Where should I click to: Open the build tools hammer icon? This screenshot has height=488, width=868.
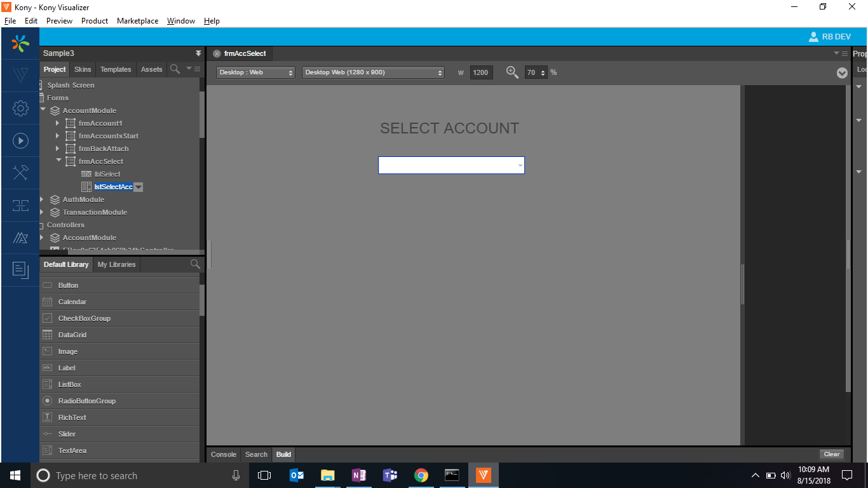click(20, 173)
